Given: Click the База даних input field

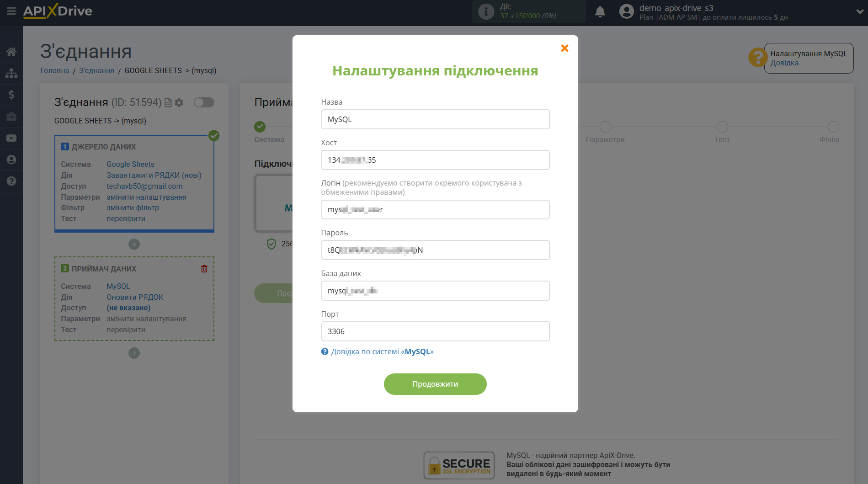Looking at the screenshot, I should point(435,291).
